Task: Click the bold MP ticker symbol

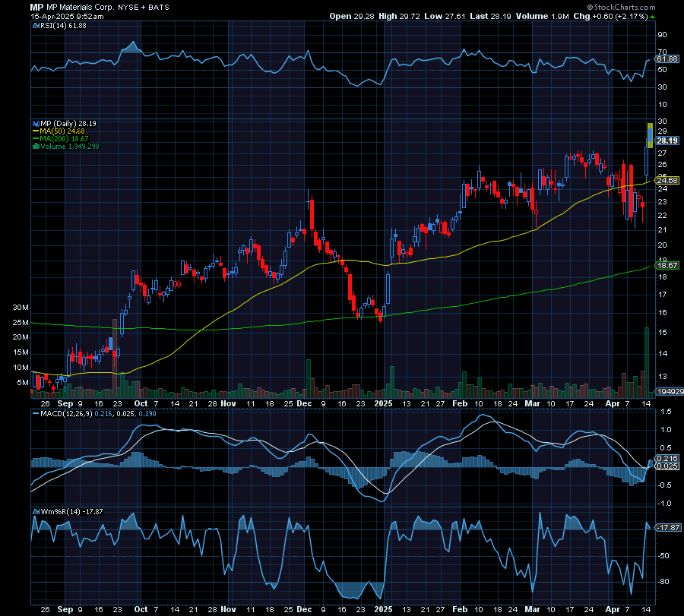Action: [36, 6]
